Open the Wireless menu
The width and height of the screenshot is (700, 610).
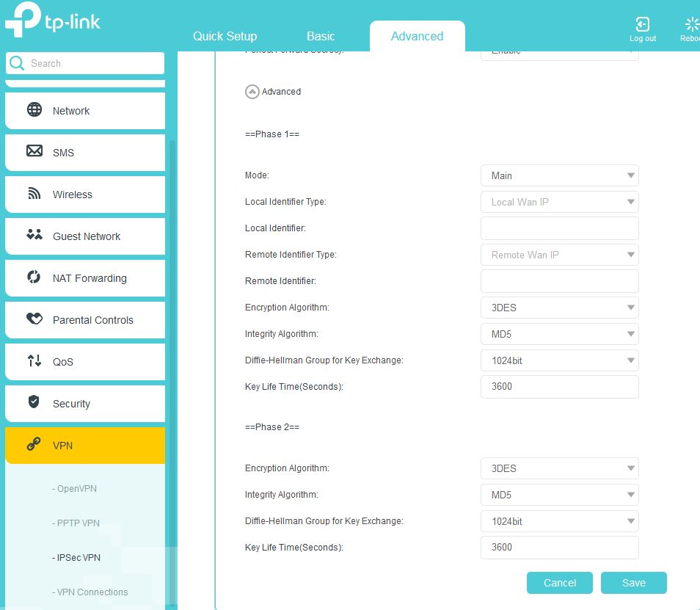[x=85, y=195]
